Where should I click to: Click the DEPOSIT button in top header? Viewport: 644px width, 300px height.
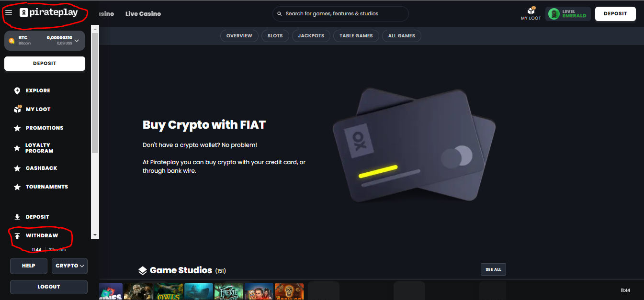click(x=615, y=14)
